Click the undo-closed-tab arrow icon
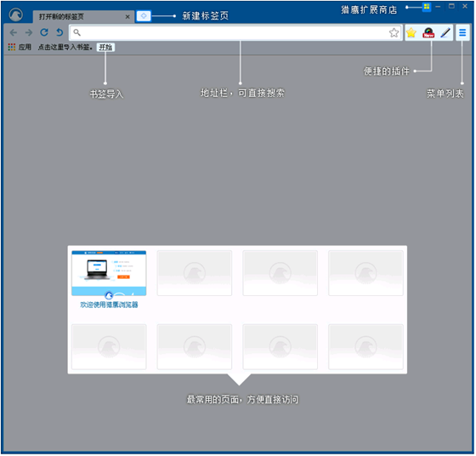 (x=59, y=32)
